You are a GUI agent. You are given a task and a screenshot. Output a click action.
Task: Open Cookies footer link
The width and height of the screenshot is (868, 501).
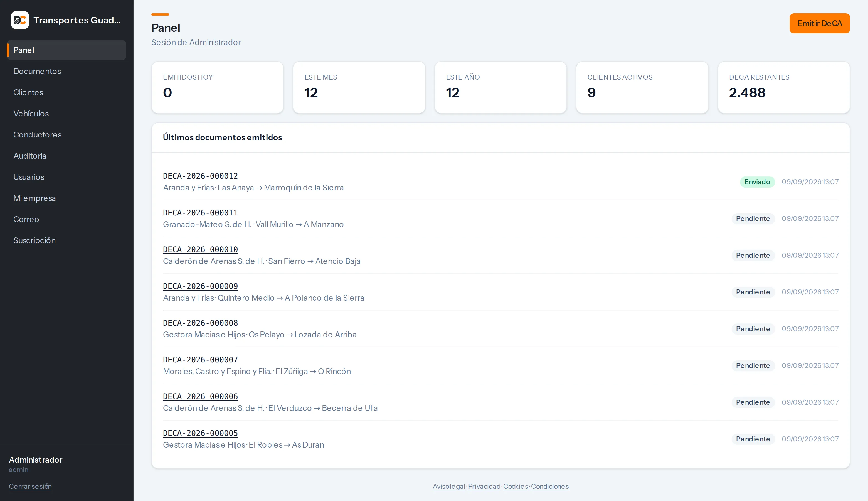[516, 486]
